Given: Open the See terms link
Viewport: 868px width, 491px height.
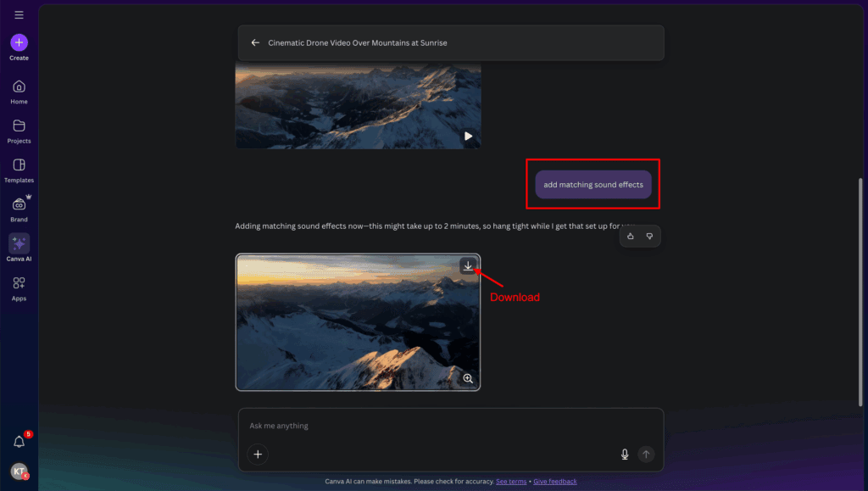Looking at the screenshot, I should pyautogui.click(x=510, y=481).
